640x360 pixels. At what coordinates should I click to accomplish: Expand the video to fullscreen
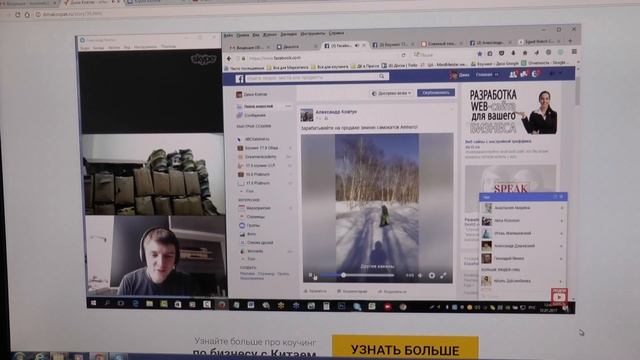point(443,276)
